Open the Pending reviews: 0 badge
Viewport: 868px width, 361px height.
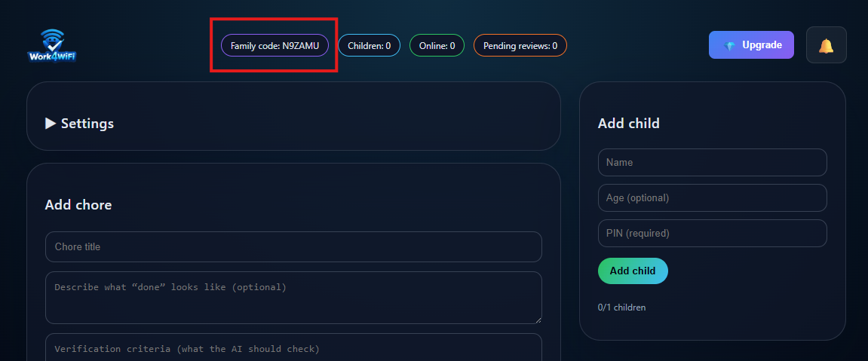[x=520, y=46]
